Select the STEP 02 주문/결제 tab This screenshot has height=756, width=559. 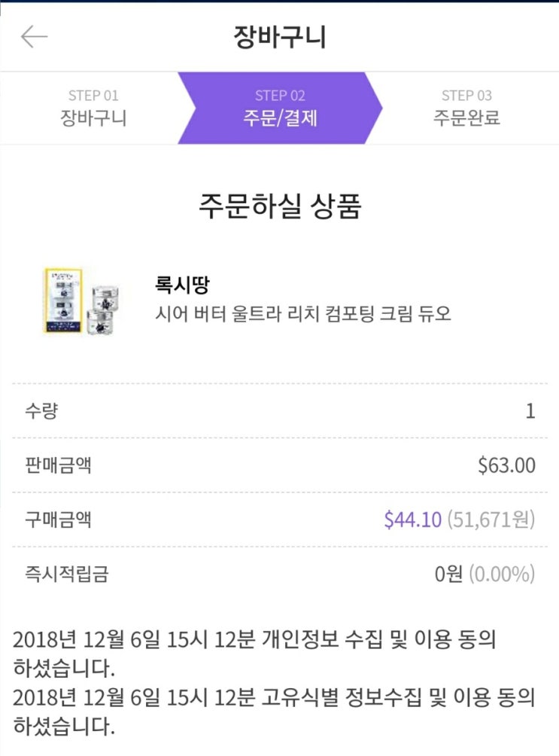(280, 108)
